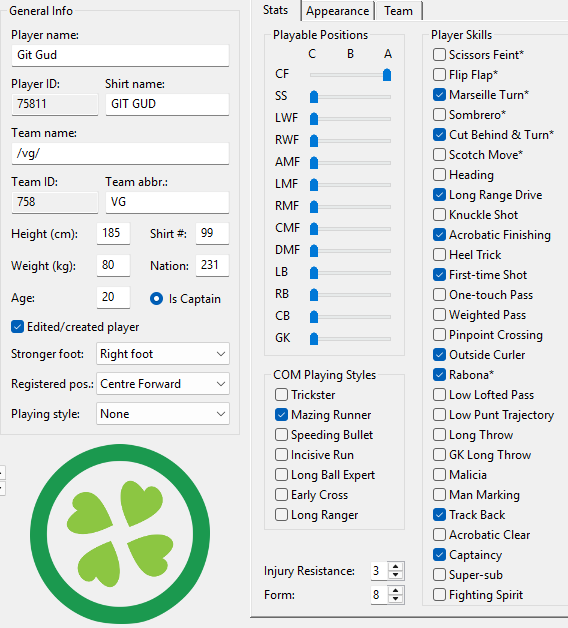
Task: Check the Early Cross option
Action: click(281, 495)
